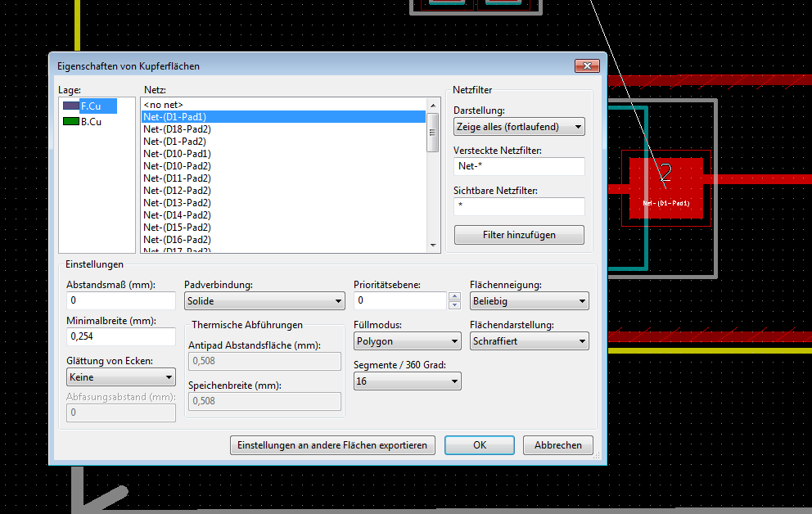Click the net list scrollbar thumb
The image size is (812, 514).
433,133
